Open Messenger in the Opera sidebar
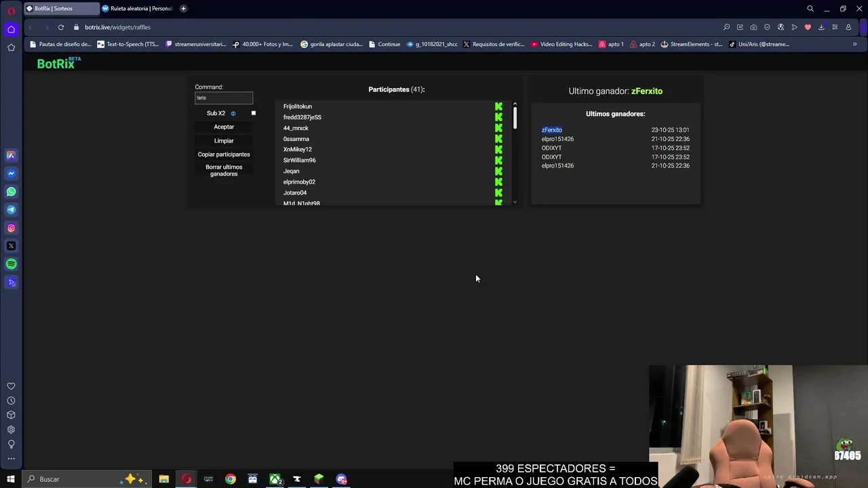The height and width of the screenshot is (488, 868). [x=11, y=174]
